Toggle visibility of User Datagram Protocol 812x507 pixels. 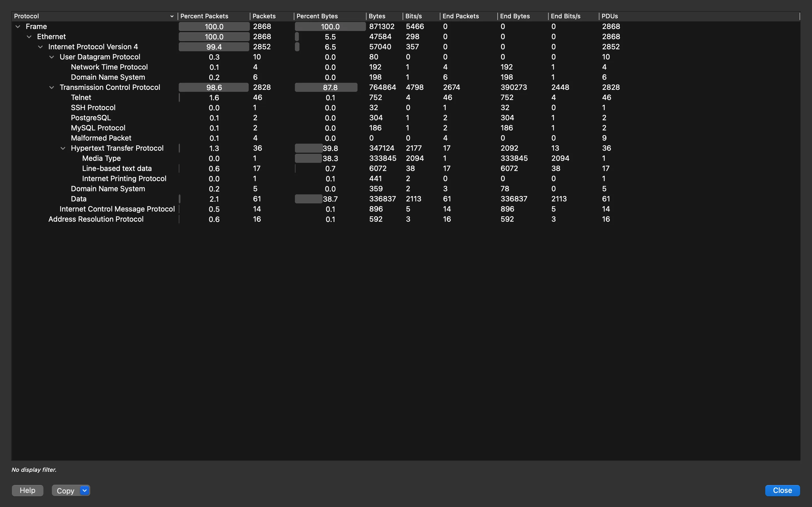pyautogui.click(x=51, y=57)
